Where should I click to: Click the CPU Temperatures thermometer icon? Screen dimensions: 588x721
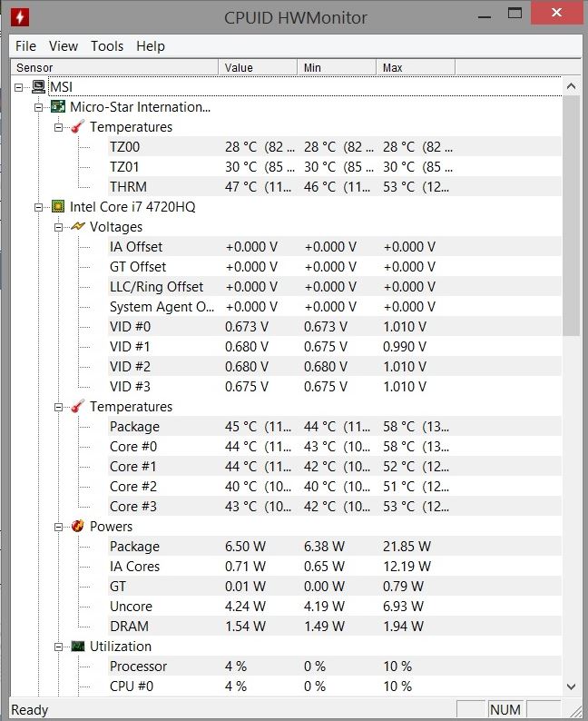78,407
